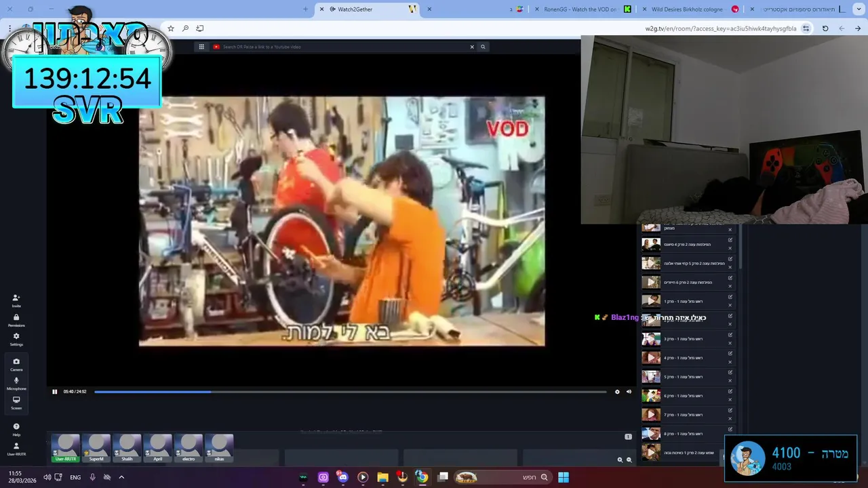Toggle Camera in the left sidebar

coord(16,364)
